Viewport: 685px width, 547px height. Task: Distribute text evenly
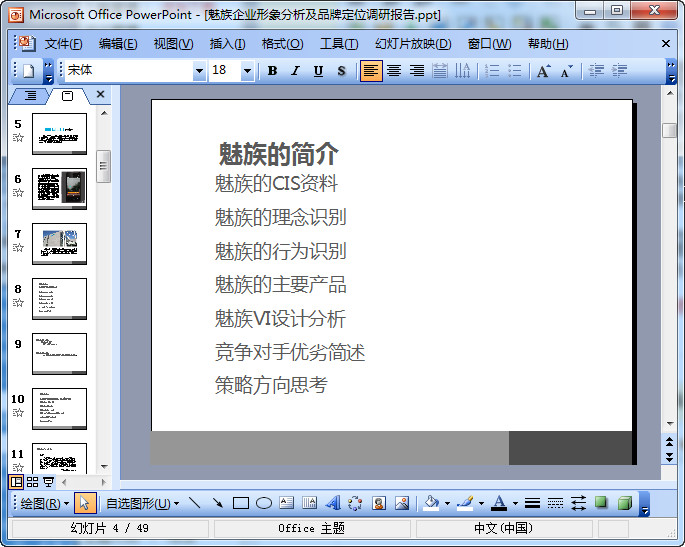pyautogui.click(x=440, y=70)
